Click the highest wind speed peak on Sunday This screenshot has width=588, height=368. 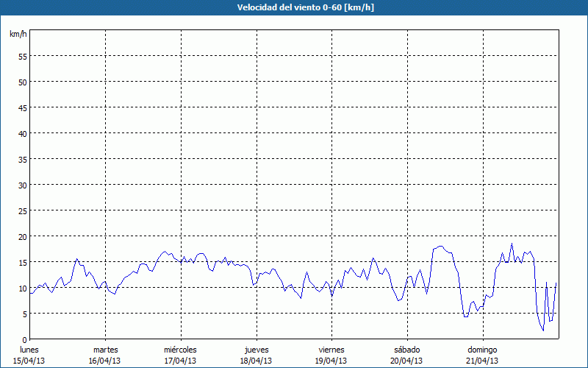click(x=512, y=244)
